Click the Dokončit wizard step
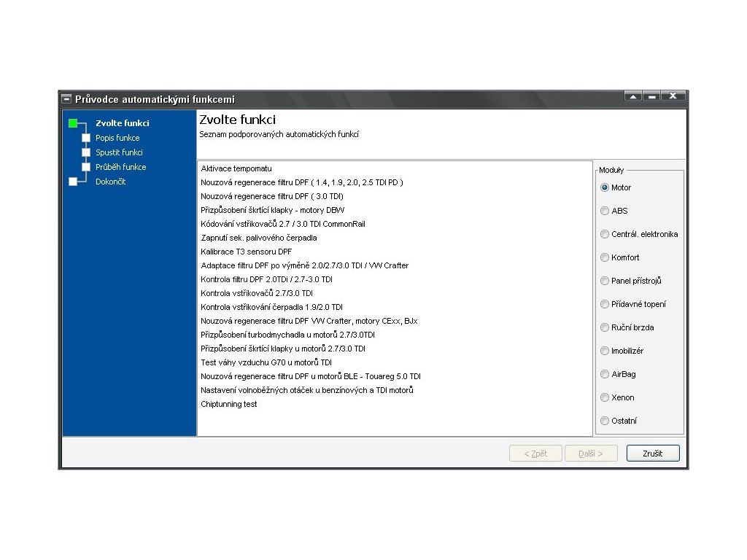The image size is (747, 560). coord(111,182)
